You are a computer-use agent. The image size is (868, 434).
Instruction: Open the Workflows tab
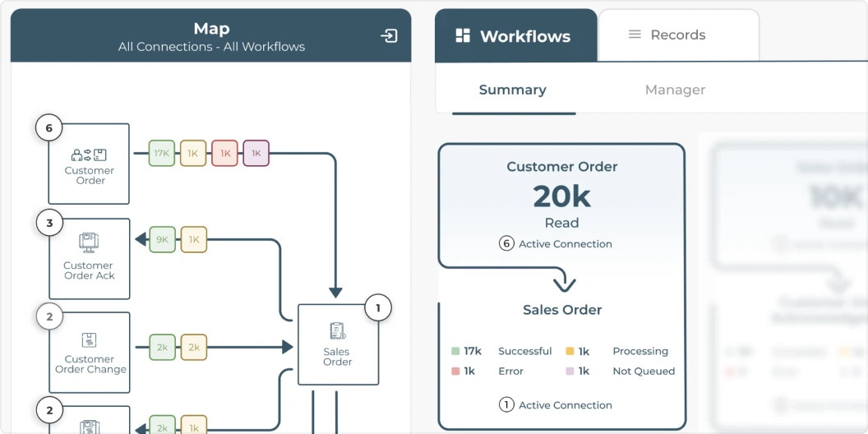click(516, 35)
